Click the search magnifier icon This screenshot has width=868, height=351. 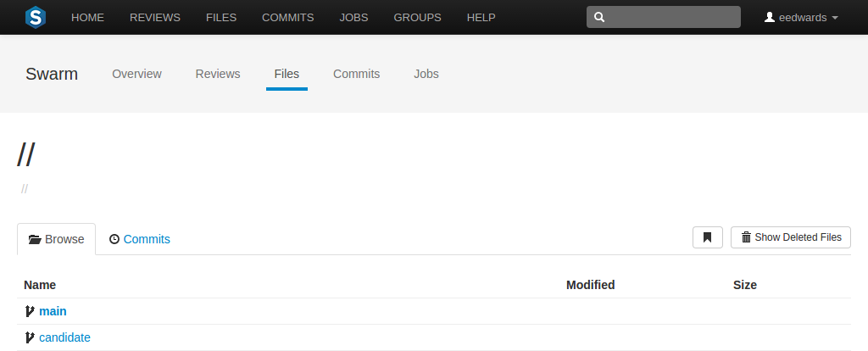tap(599, 17)
